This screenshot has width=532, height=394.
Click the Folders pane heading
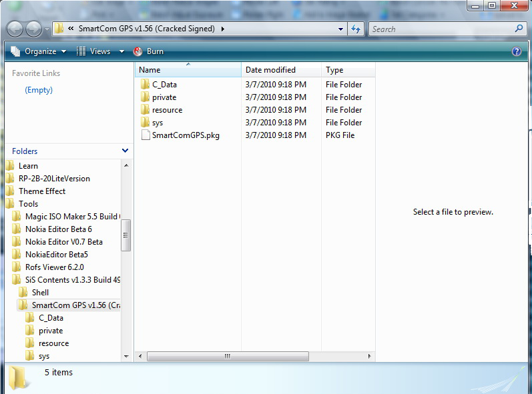[25, 151]
